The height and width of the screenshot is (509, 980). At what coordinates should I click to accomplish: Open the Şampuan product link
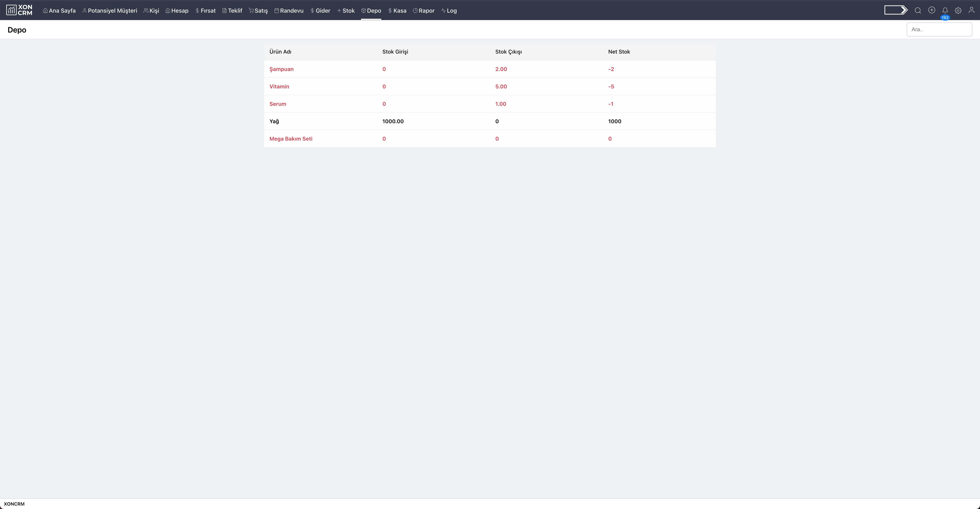(x=282, y=69)
